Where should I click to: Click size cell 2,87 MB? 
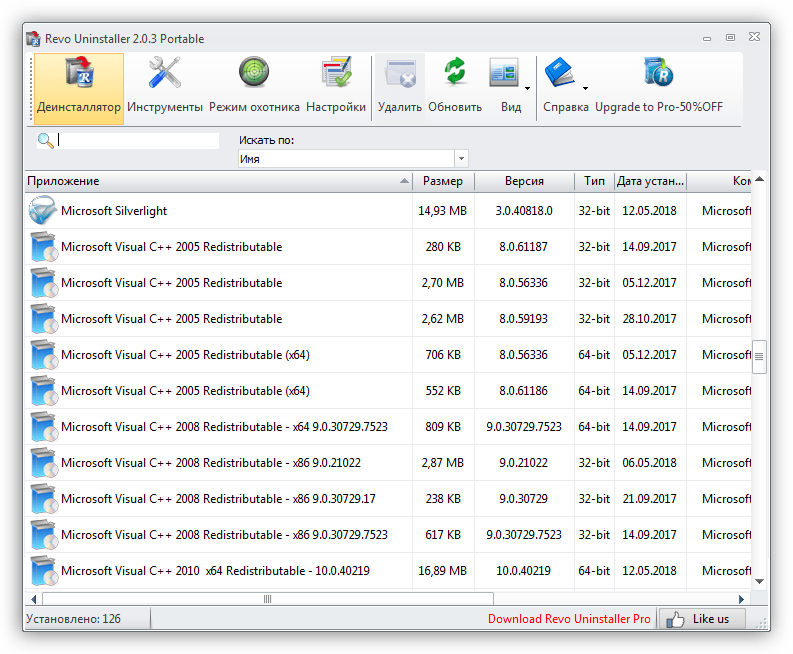(443, 463)
